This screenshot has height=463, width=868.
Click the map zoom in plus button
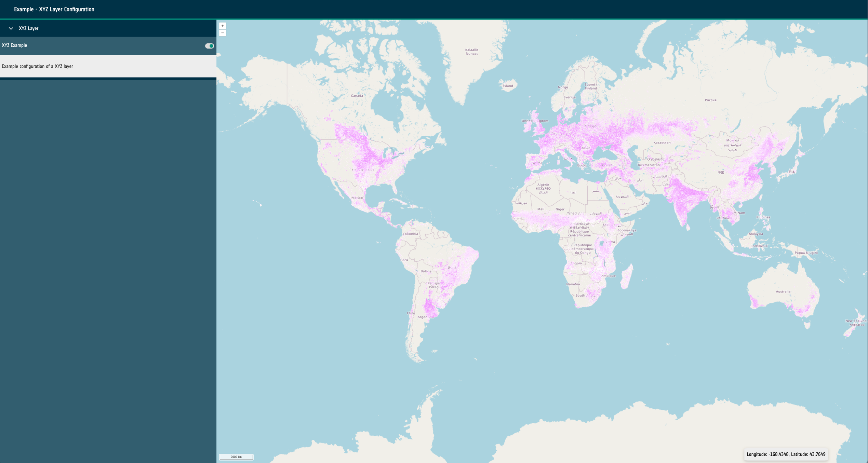pos(222,26)
